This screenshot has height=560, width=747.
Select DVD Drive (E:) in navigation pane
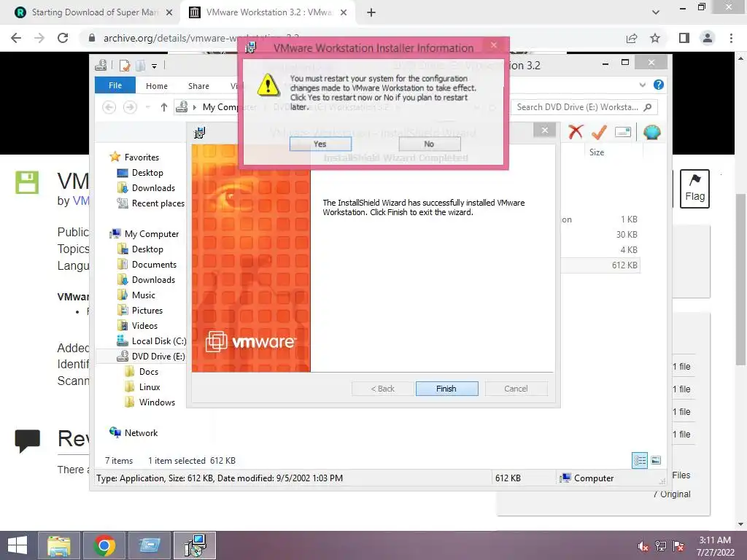(158, 356)
